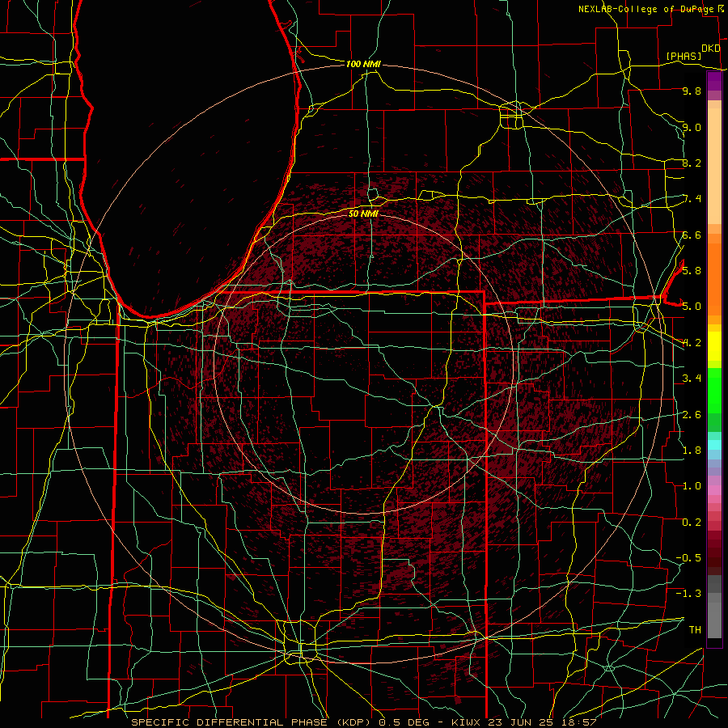The height and width of the screenshot is (728, 728).
Task: Click the 50 NMI range ring label
Action: (x=363, y=214)
